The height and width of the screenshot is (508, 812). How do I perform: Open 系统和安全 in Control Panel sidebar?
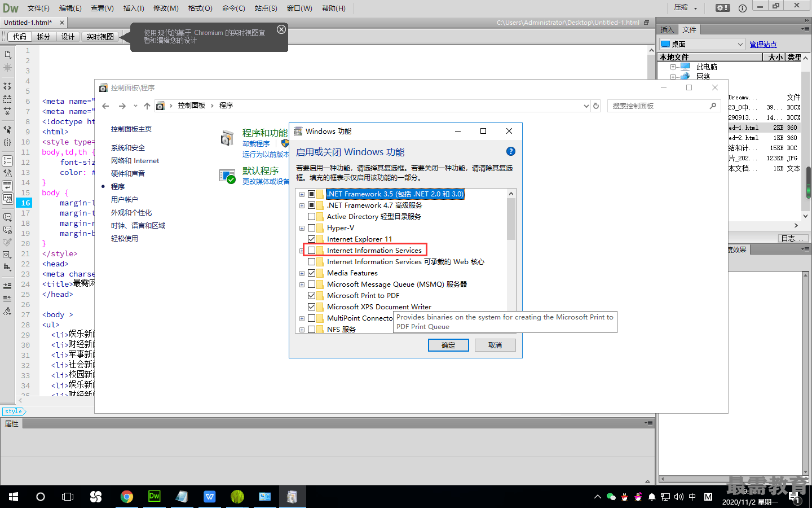[128, 148]
